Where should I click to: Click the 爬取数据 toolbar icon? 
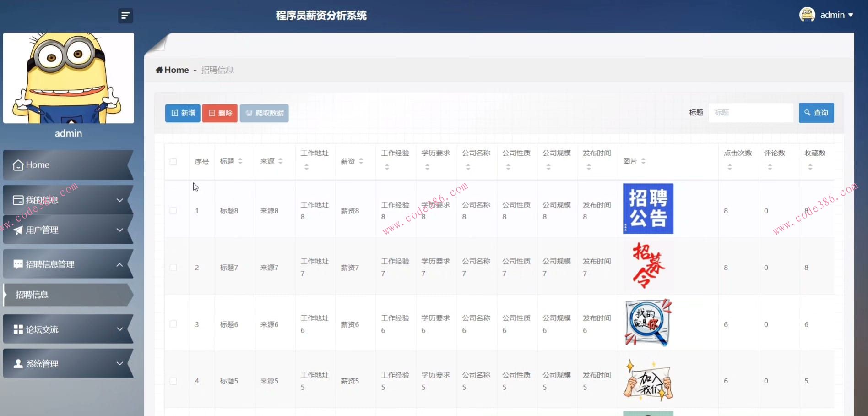pos(250,113)
